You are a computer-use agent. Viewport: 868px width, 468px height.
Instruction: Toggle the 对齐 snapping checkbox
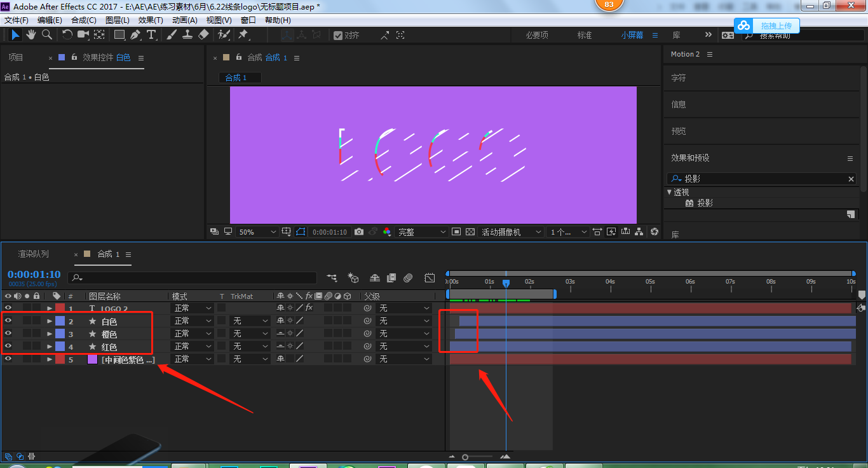[338, 36]
